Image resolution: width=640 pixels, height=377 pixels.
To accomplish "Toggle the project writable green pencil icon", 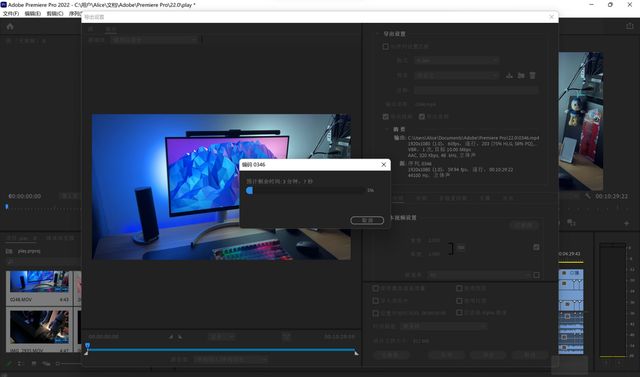I will pos(9,363).
